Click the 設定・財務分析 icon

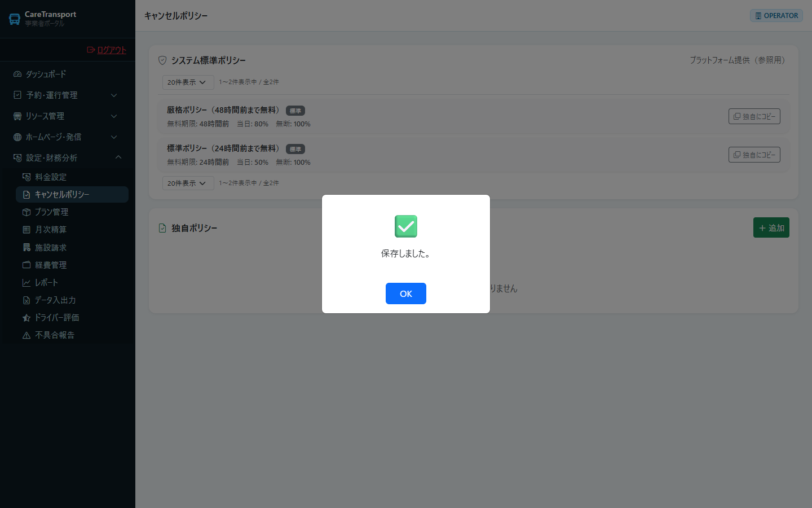coord(17,157)
